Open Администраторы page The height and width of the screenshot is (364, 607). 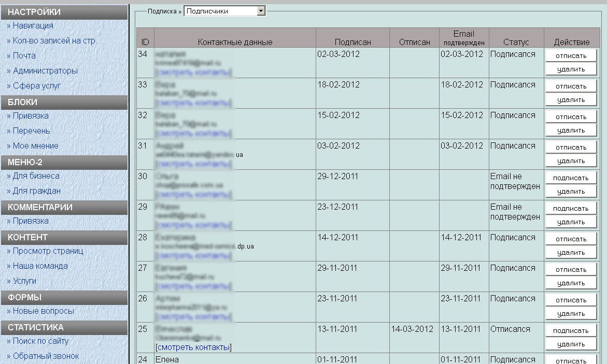(45, 71)
